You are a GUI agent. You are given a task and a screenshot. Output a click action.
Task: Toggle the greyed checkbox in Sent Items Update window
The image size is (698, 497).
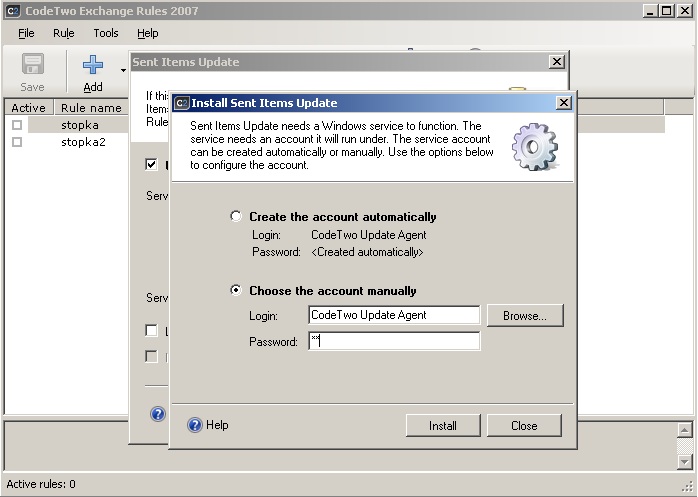[151, 356]
